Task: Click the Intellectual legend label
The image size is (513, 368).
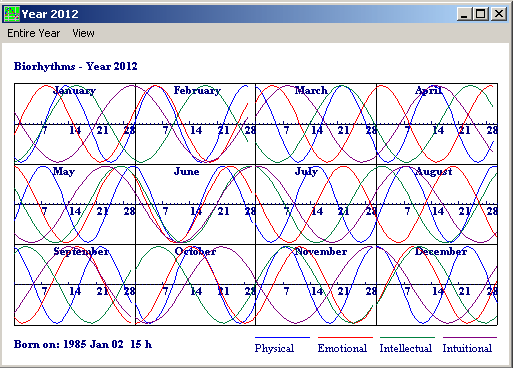Action: (406, 348)
